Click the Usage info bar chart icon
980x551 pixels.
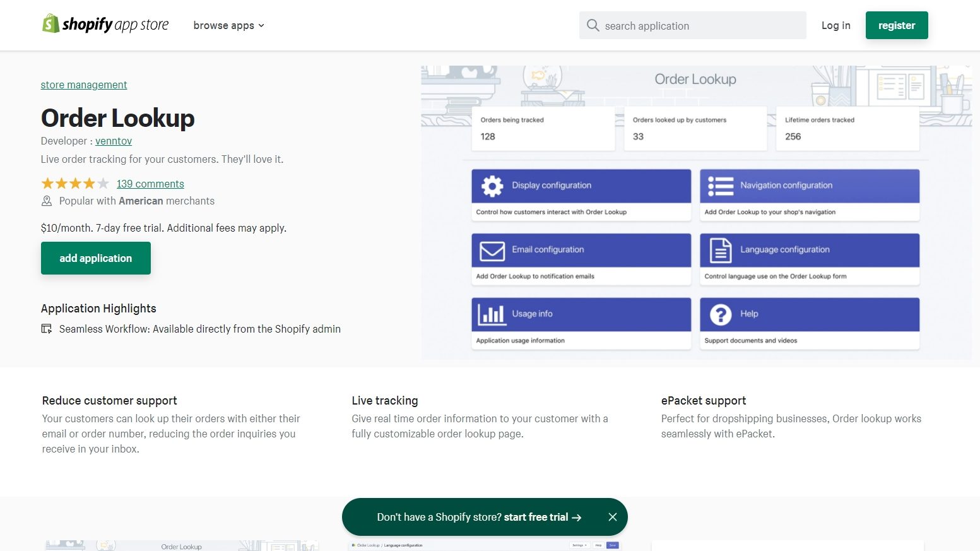point(492,314)
